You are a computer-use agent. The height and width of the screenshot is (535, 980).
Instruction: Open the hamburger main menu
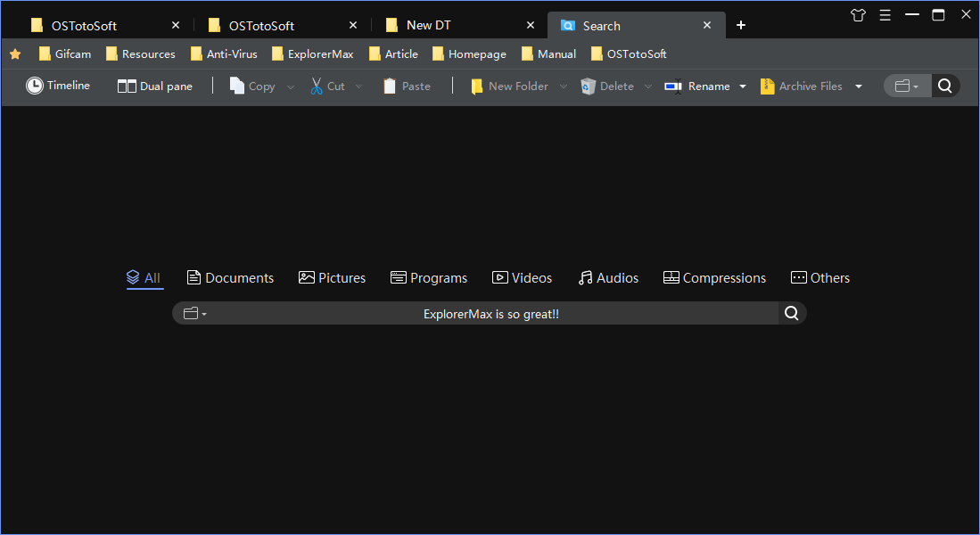(885, 15)
